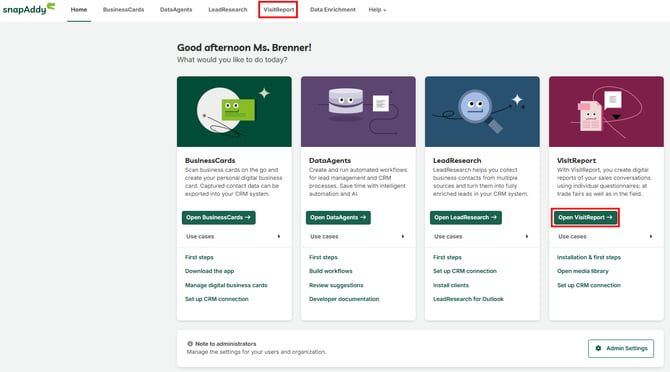Image resolution: width=670 pixels, height=372 pixels.
Task: Click Set up CRM connection in VisitReport card
Action: coord(589,285)
